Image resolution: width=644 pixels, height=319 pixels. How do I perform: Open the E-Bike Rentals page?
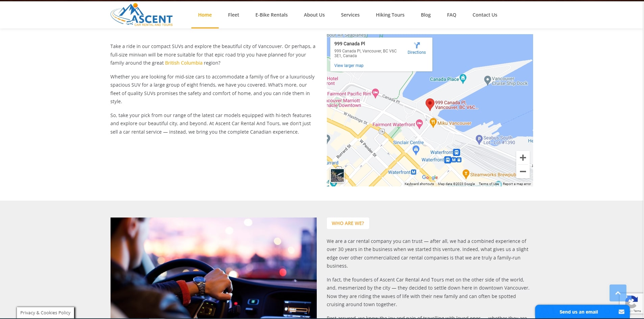point(271,15)
